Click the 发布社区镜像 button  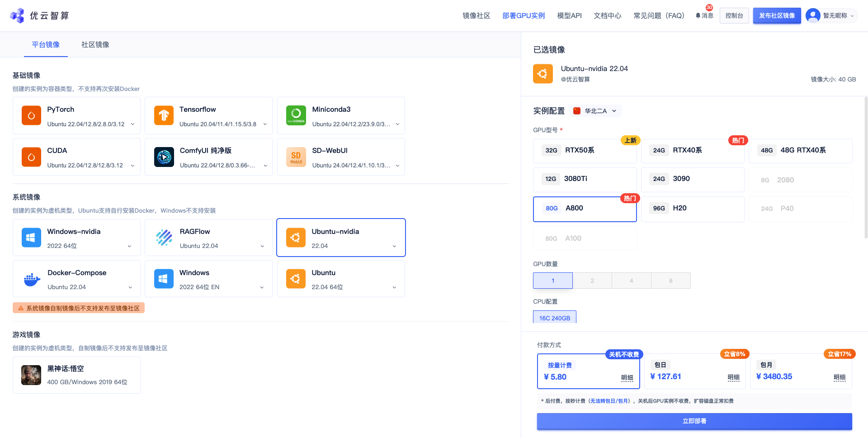[x=777, y=15]
